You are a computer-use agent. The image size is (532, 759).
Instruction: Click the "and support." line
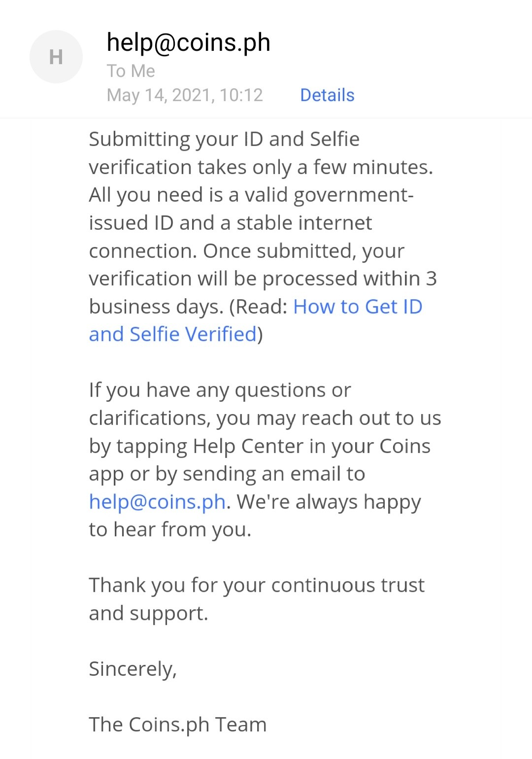(149, 614)
